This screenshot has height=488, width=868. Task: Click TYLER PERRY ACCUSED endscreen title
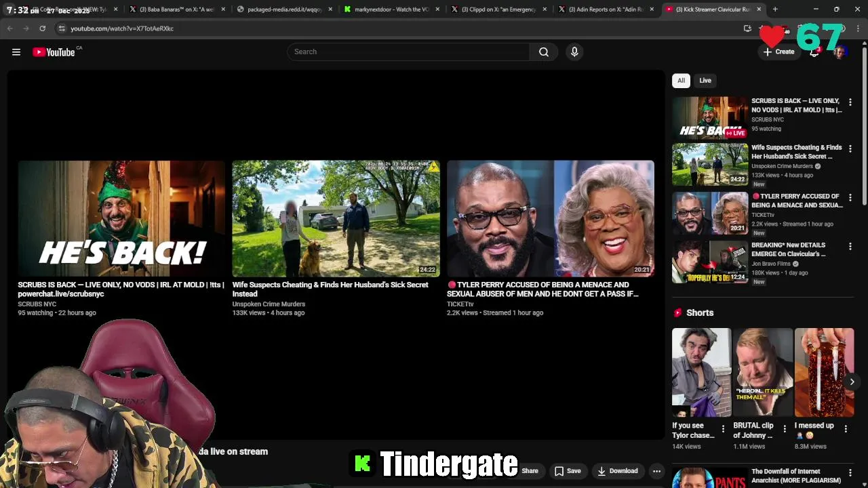[x=542, y=289]
